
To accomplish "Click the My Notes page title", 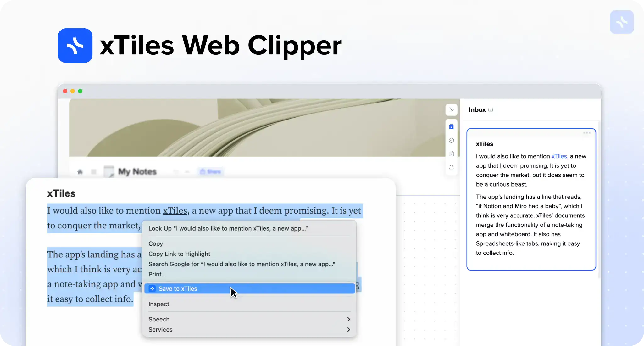I will click(x=137, y=171).
